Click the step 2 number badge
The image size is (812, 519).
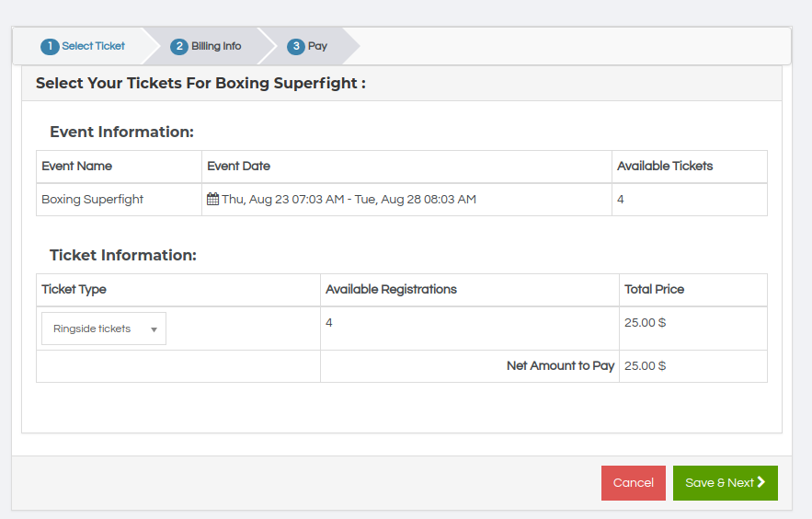pos(179,46)
